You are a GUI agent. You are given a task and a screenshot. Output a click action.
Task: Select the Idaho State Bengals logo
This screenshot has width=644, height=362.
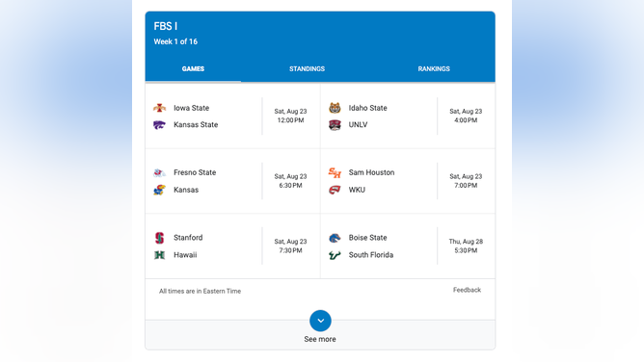tap(335, 108)
